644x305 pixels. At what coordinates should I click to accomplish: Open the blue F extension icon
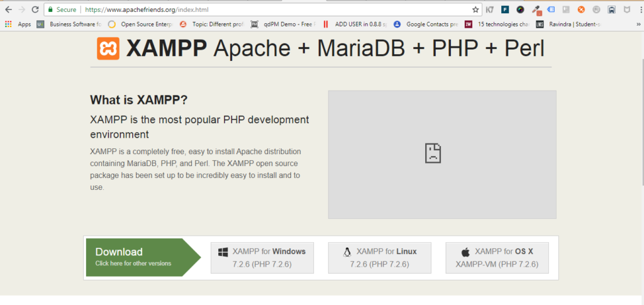pos(505,9)
